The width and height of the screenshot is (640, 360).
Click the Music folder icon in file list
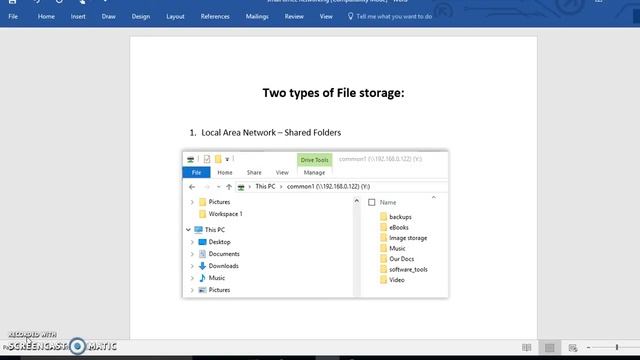tap(383, 248)
